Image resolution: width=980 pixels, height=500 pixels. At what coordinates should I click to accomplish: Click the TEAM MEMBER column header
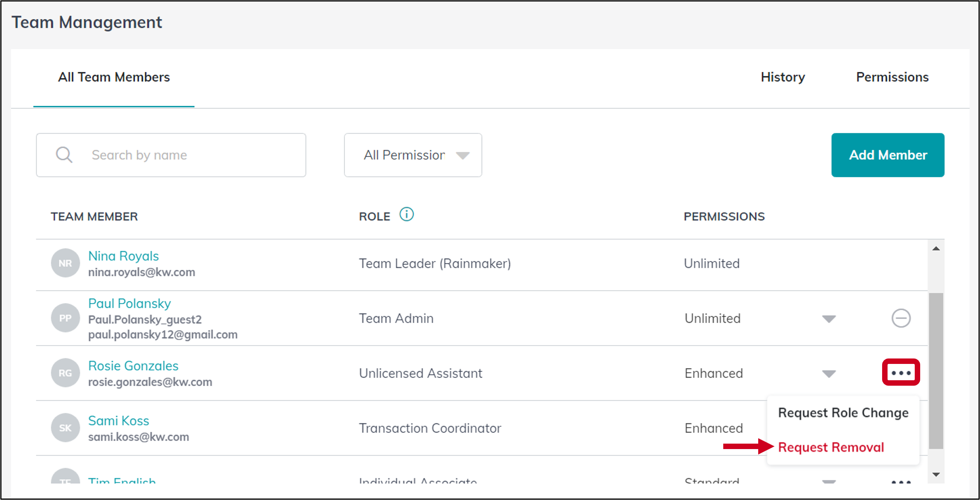(94, 217)
